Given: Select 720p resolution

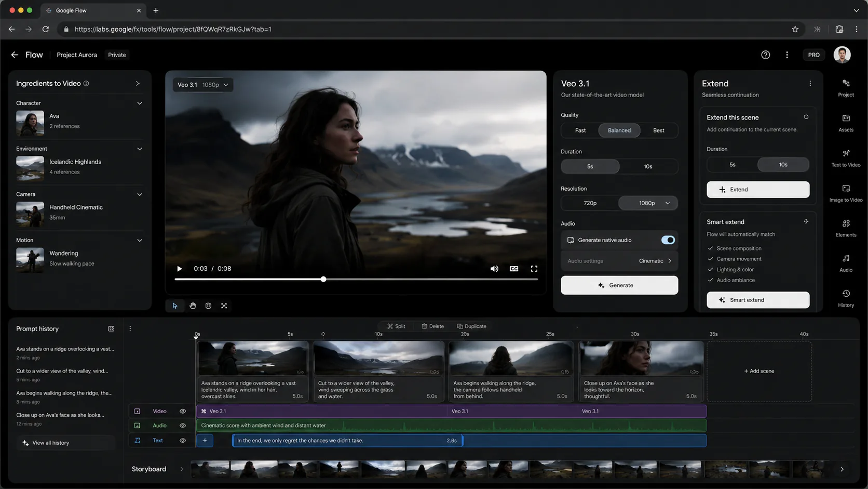Looking at the screenshot, I should click(x=590, y=203).
